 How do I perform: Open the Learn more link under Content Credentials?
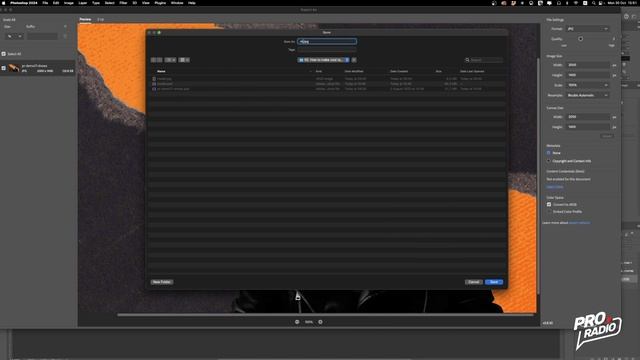(x=555, y=187)
